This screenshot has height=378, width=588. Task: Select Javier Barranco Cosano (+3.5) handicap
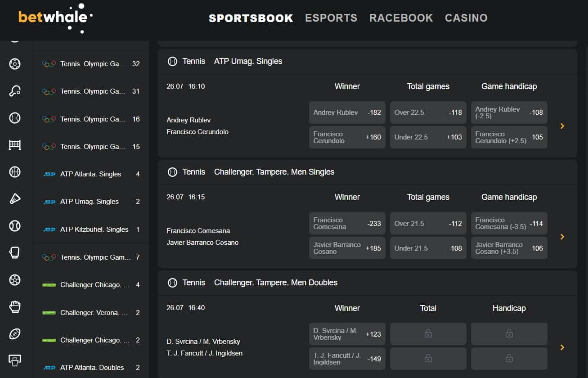[x=509, y=248]
